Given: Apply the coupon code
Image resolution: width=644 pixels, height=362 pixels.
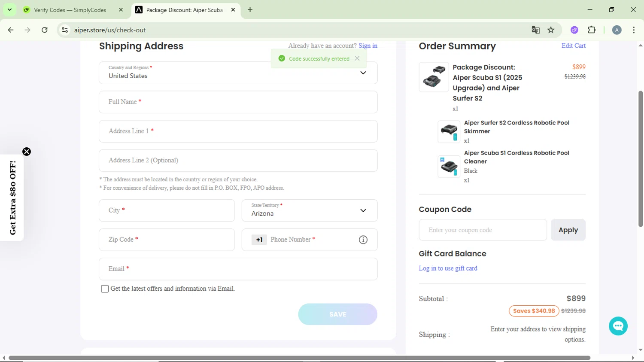Looking at the screenshot, I should click(568, 230).
